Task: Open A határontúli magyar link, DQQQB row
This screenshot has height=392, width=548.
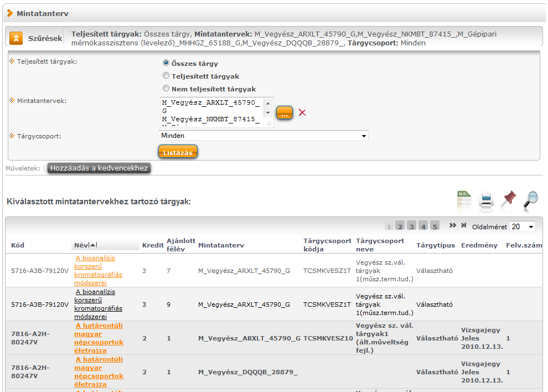Action: (x=99, y=372)
